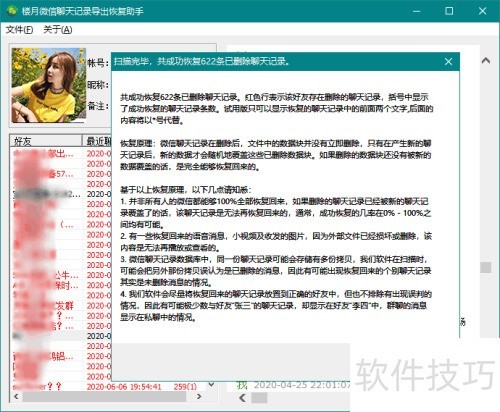The image size is (500, 412).
Task: Click the profile avatar photo
Action: 49,85
